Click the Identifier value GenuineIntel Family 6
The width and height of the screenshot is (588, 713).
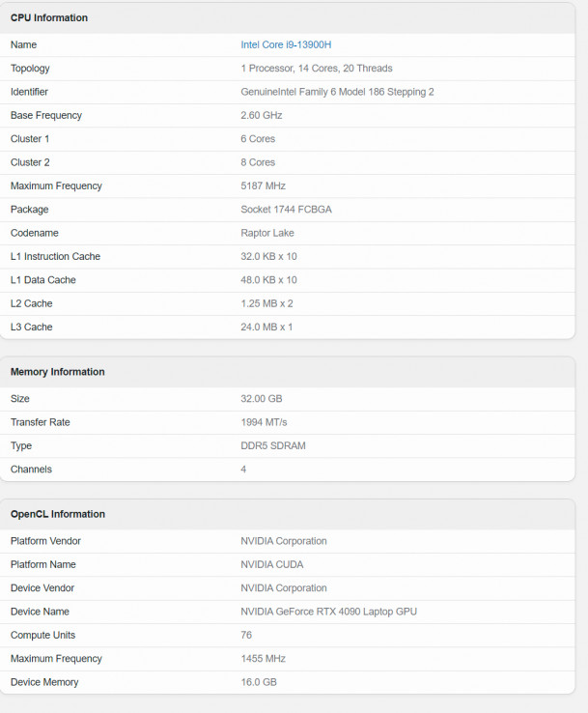coord(337,92)
